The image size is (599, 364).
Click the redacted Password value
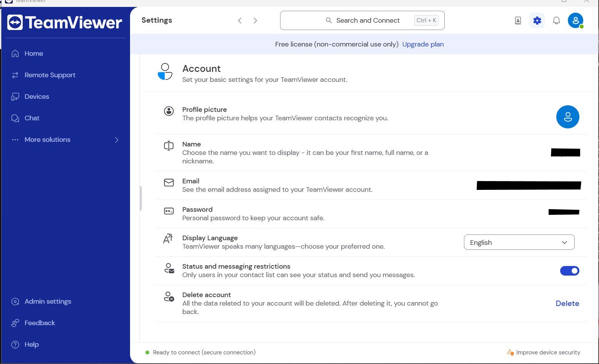[564, 211]
